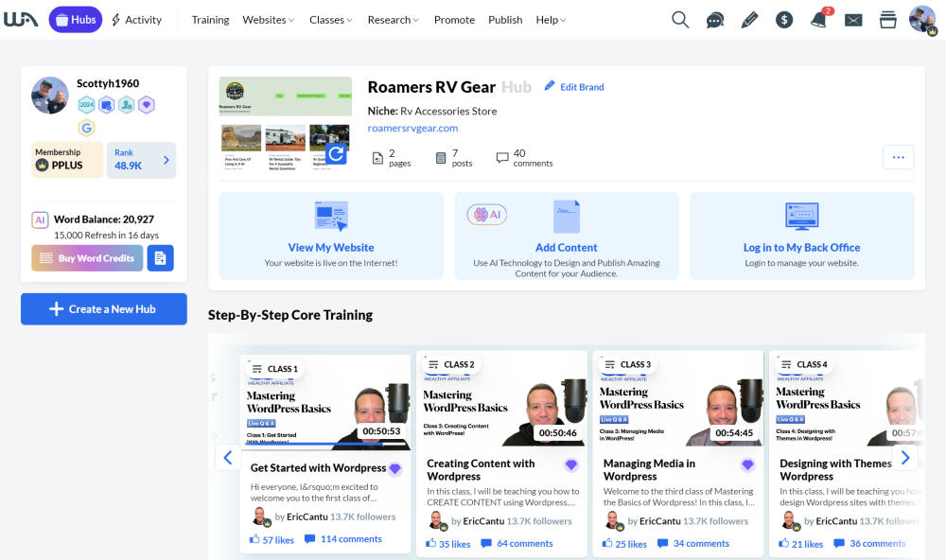Click the Add Content card
946x560 pixels.
(567, 236)
